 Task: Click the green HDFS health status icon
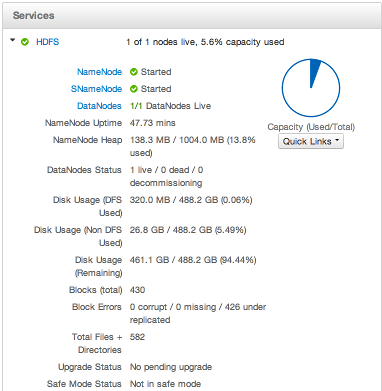[x=25, y=42]
